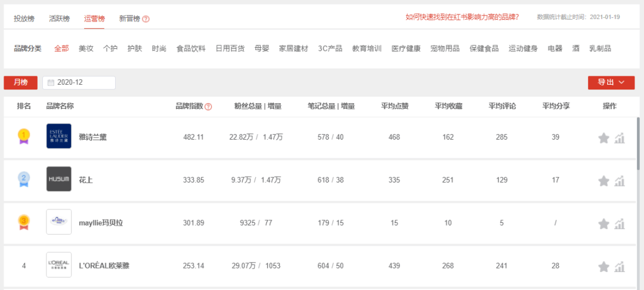This screenshot has width=644, height=290.
Task: Open the 导出 export dropdown
Action: 611,82
